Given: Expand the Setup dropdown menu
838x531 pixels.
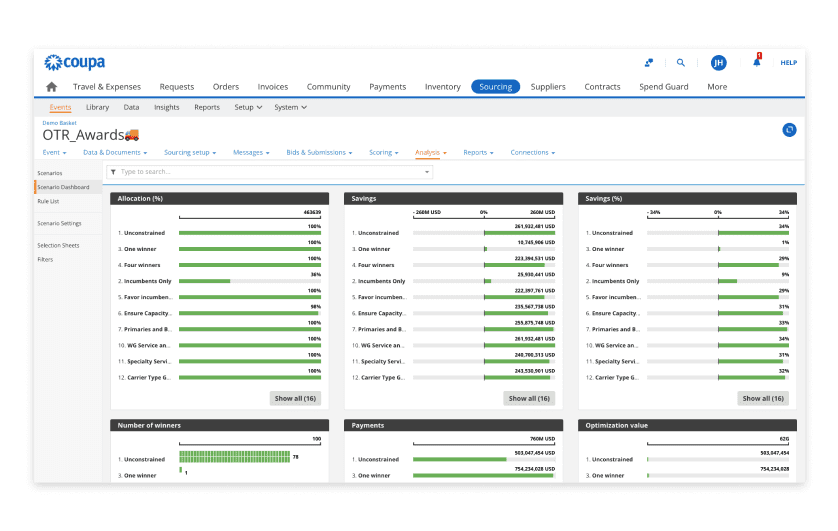Looking at the screenshot, I should tap(248, 107).
